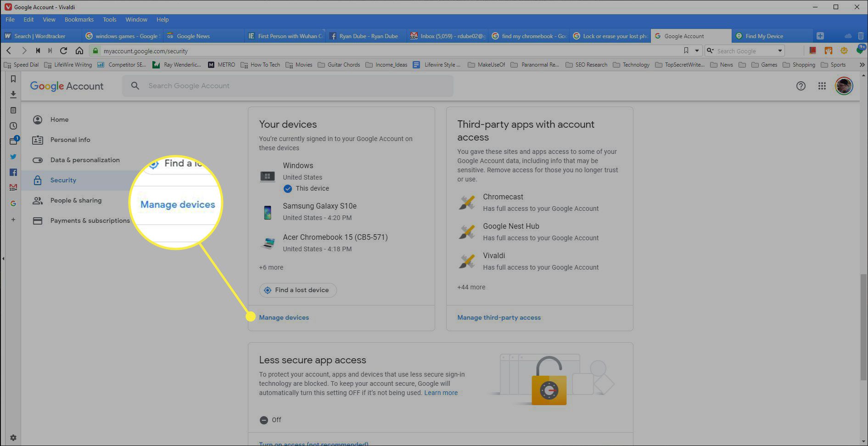Open the Bookmarks panel icon in sidebar
The image size is (868, 446).
coord(13,79)
